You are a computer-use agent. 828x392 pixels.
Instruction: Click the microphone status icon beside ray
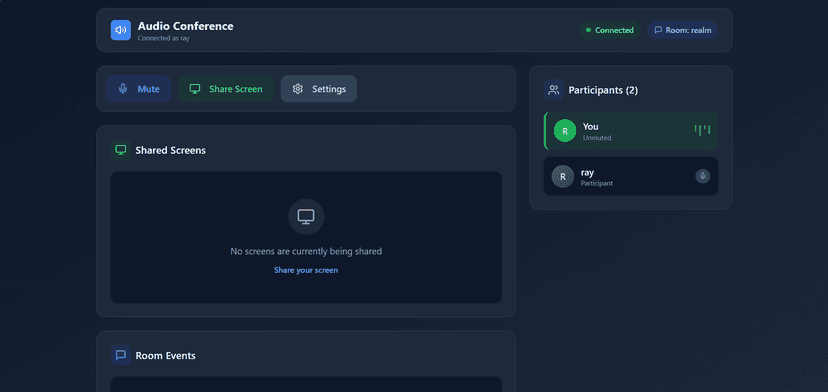(x=702, y=176)
